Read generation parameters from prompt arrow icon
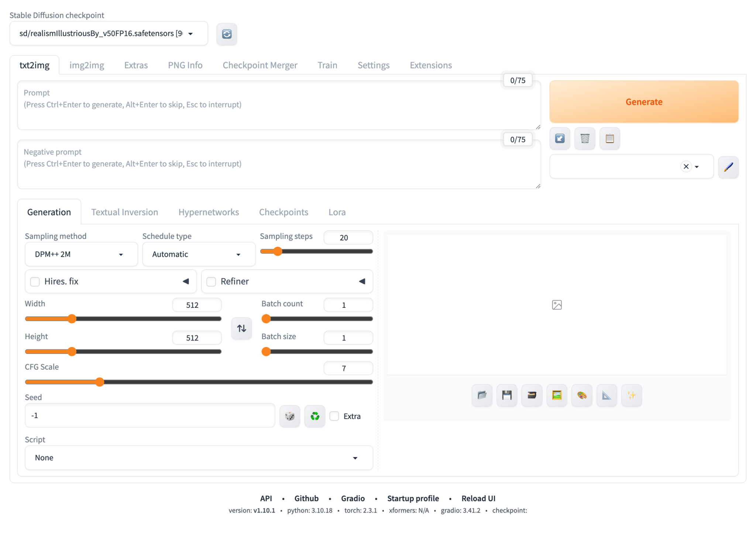Screen dimensions: 756x534 560,138
